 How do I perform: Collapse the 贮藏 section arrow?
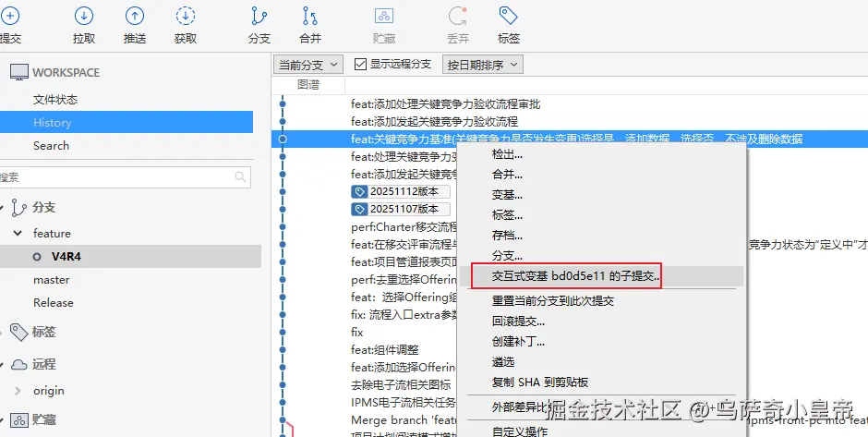pos(2,420)
